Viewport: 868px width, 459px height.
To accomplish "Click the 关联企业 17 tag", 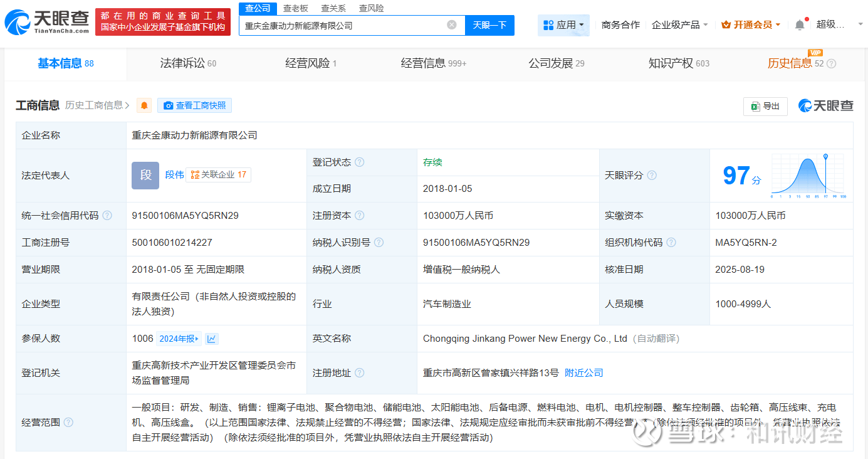I will coord(218,175).
